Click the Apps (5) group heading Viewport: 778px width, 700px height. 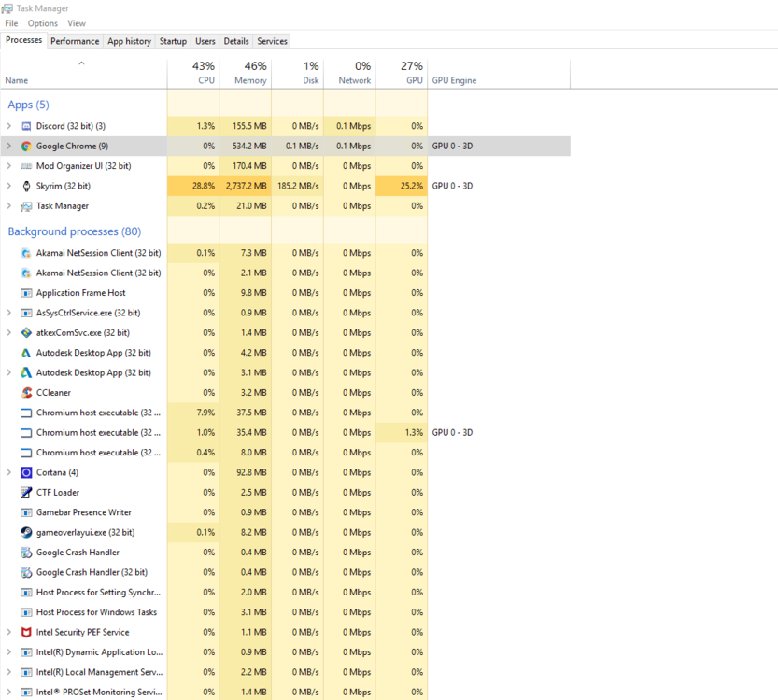coord(28,105)
